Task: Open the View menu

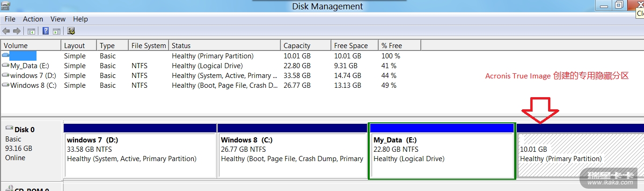Action: pyautogui.click(x=58, y=19)
